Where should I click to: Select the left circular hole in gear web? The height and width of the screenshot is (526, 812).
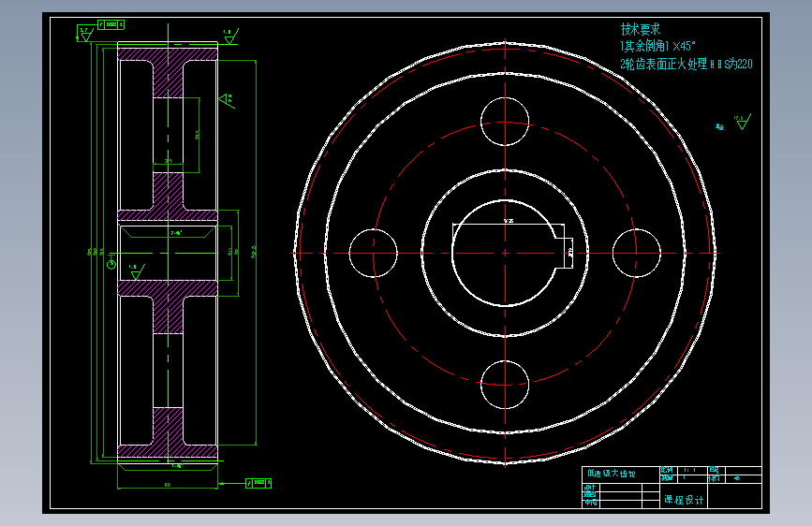[x=374, y=253]
